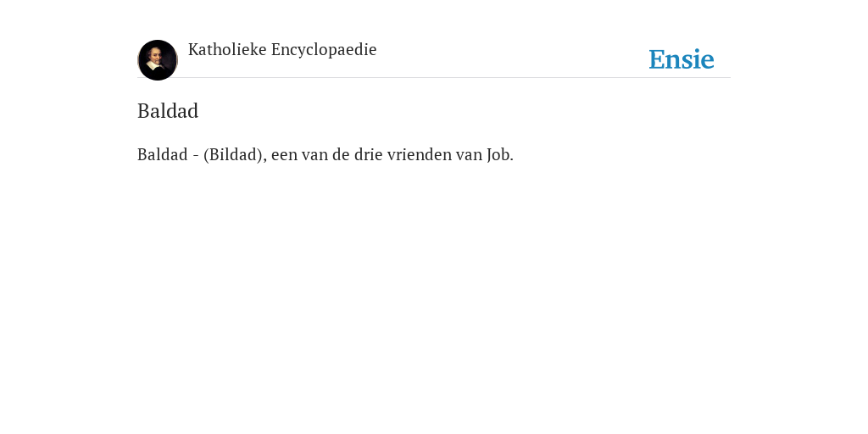Open the Katholieke Encyclopaedie author link

[282, 50]
